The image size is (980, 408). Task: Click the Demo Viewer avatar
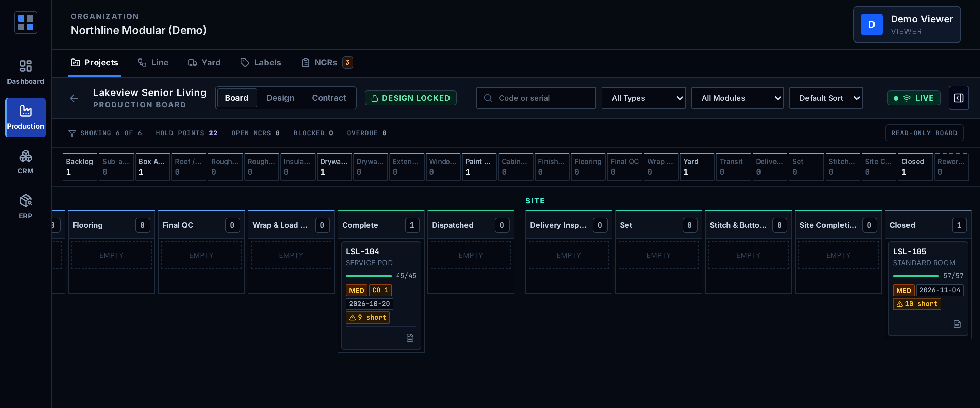(871, 24)
